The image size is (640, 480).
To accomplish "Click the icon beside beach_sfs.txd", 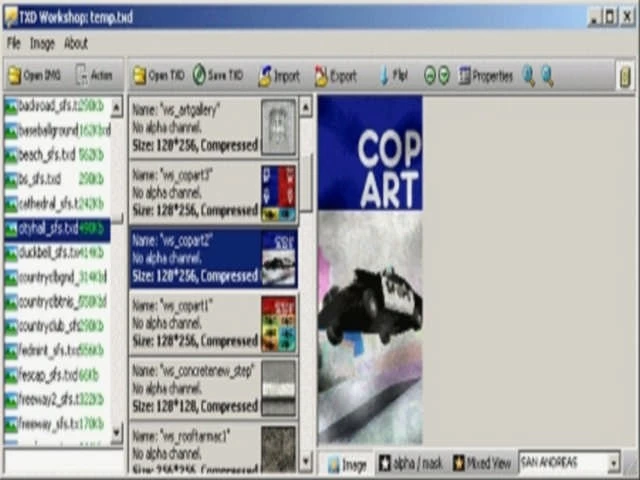I will coord(11,156).
